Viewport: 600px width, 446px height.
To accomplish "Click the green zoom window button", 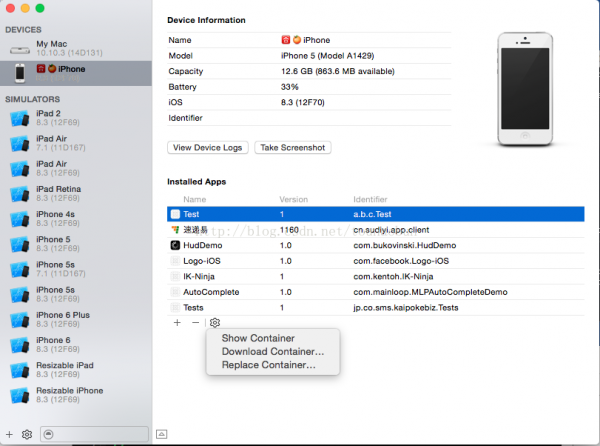I will [40, 8].
